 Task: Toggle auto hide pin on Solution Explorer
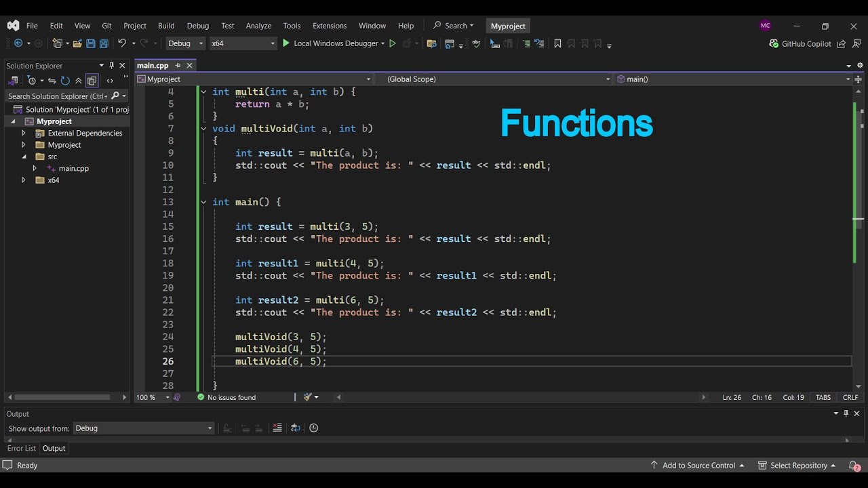(112, 66)
